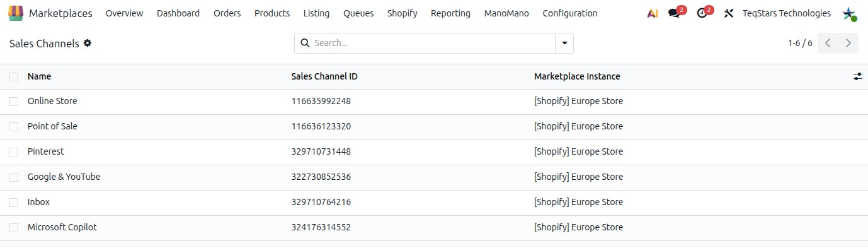
Task: Check the Microsoft Copilot row checkbox
Action: [x=14, y=228]
